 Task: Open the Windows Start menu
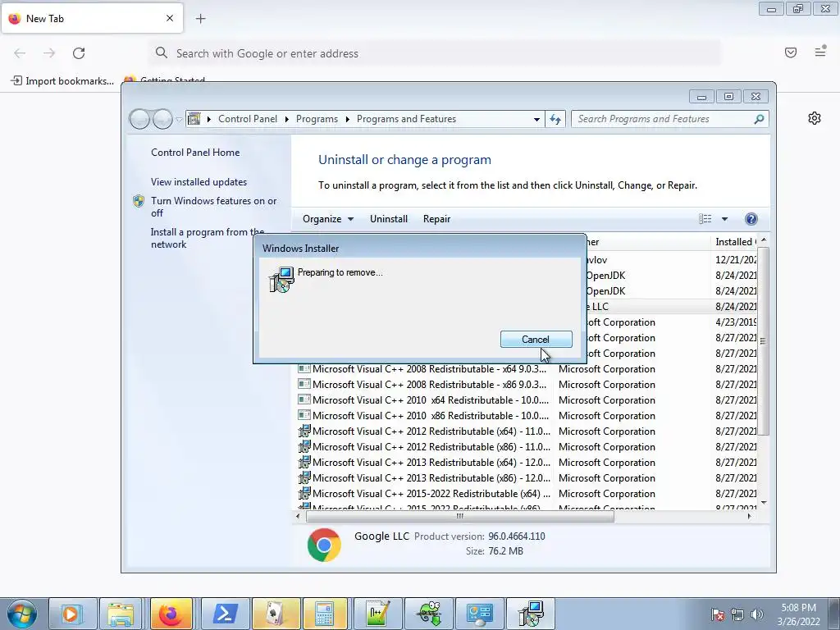pos(22,614)
